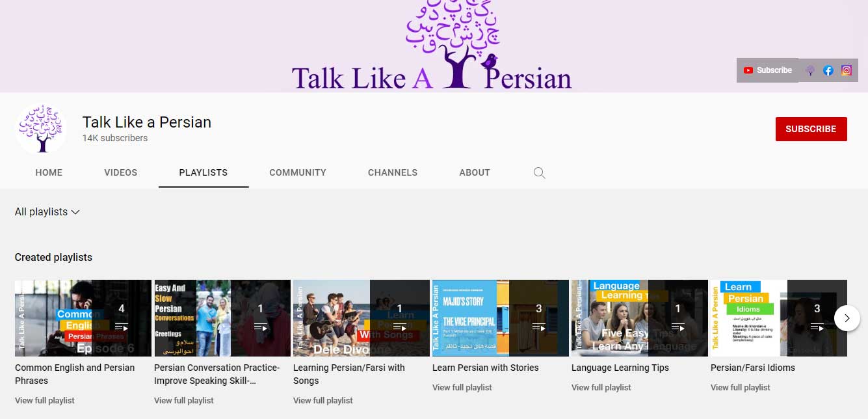Open the Facebook icon in banner
Image resolution: width=868 pixels, height=419 pixels.
point(828,70)
